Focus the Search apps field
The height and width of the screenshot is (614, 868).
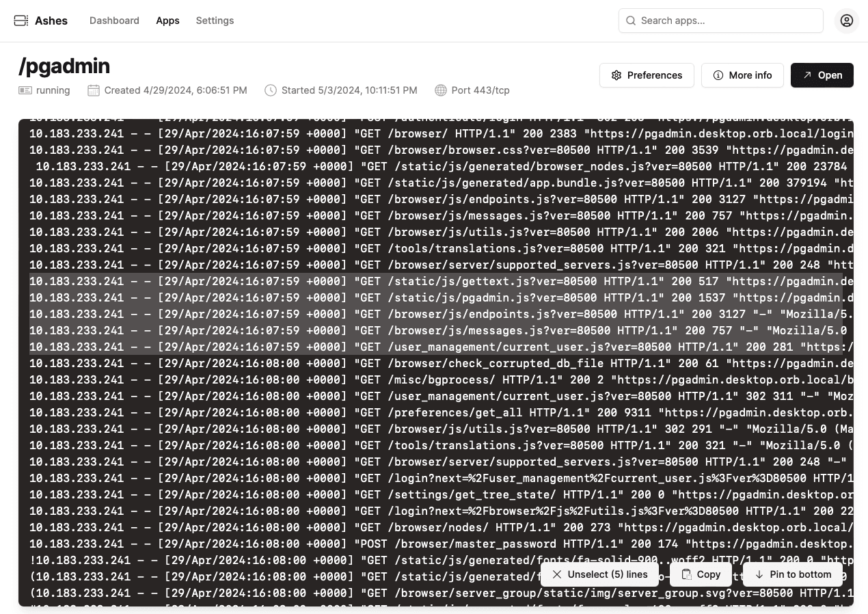[721, 21]
